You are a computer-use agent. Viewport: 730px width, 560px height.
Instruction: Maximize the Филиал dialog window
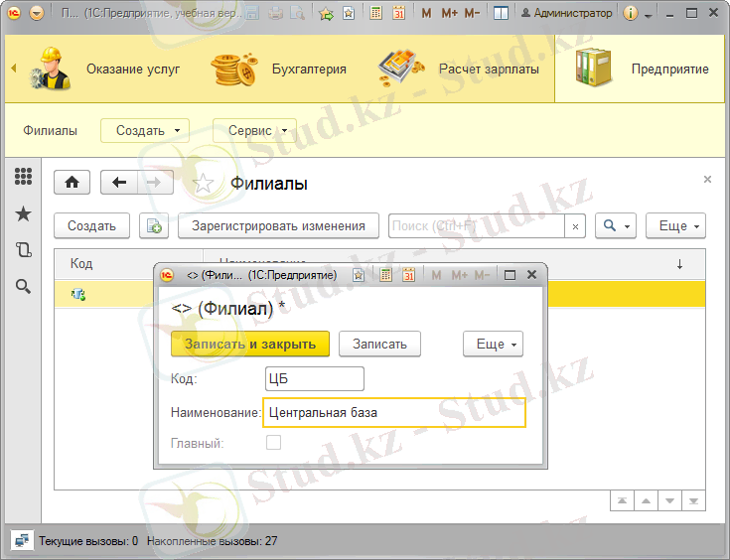click(x=510, y=275)
